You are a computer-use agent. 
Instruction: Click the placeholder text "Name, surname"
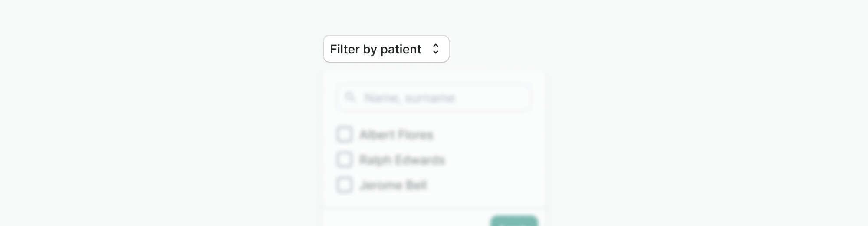click(x=409, y=98)
